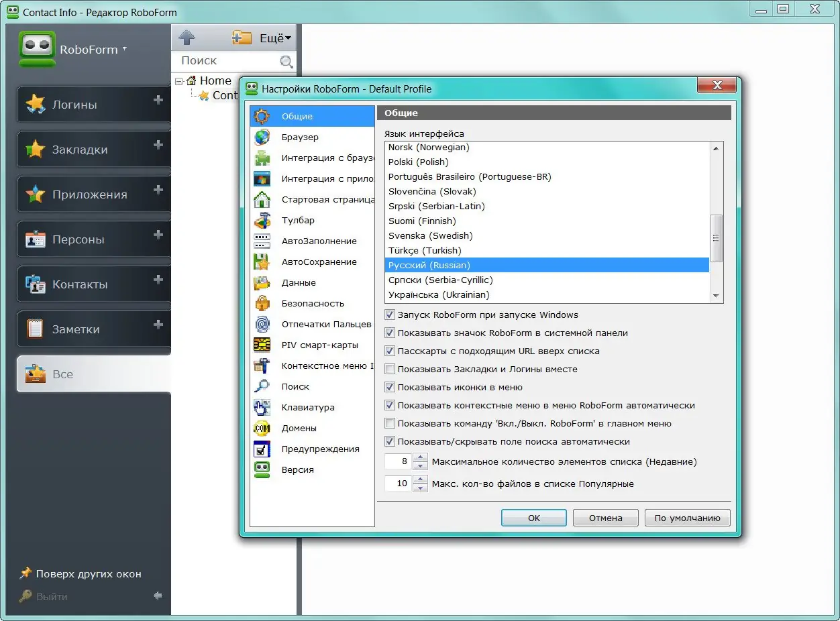Viewport: 840px width, 621px height.
Task: Enable Показывать Закладки и Логины вместе
Action: 390,369
